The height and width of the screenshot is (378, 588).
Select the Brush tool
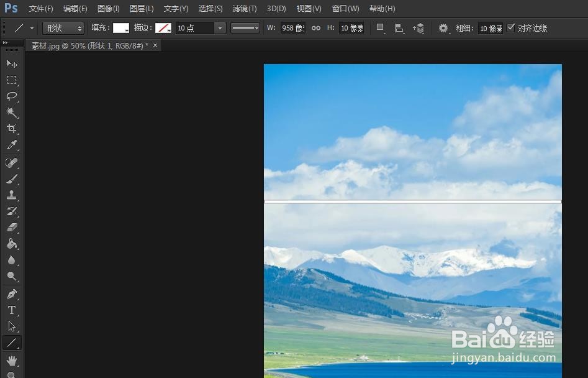(12, 179)
